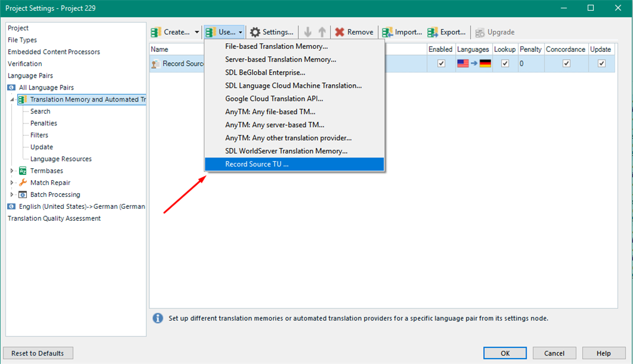Disable the Update checkbox in the row
The width and height of the screenshot is (633, 364).
click(x=601, y=64)
